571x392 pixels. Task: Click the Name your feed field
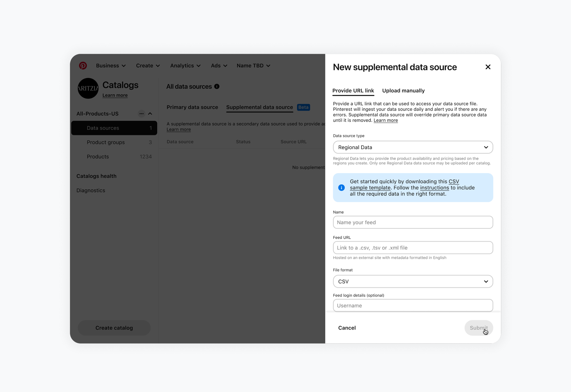coord(413,223)
